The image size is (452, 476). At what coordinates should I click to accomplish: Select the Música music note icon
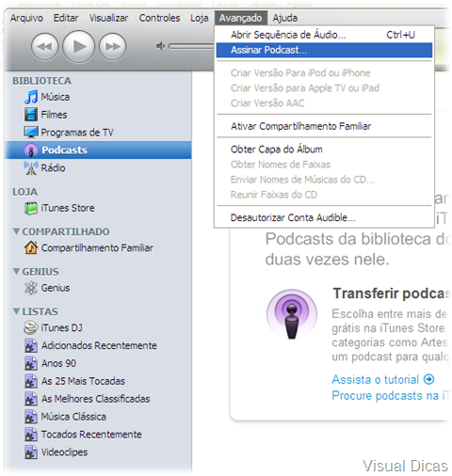pyautogui.click(x=31, y=97)
